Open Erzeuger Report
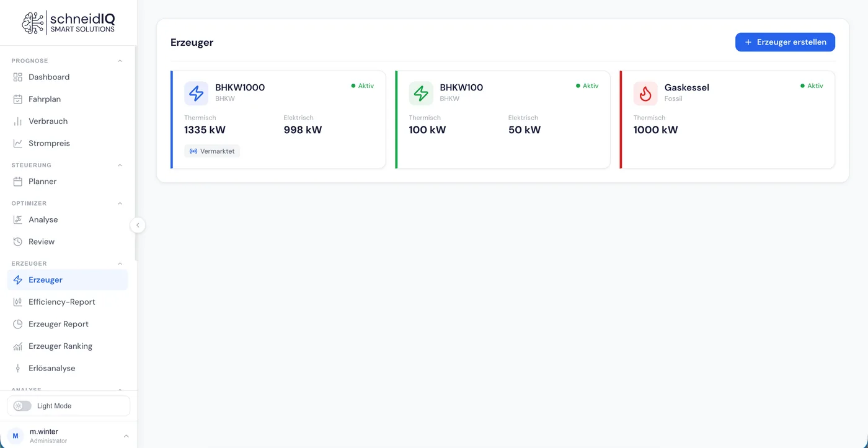This screenshot has height=448, width=868. 68,324
